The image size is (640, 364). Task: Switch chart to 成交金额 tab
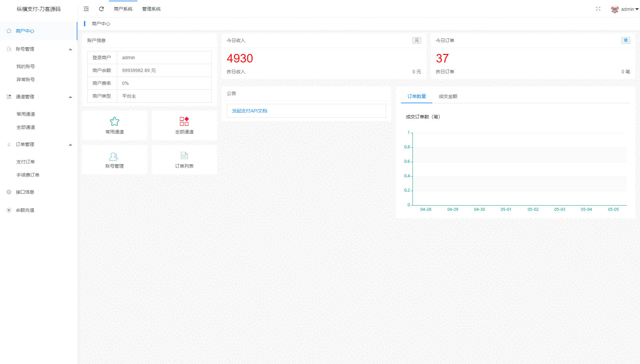point(448,96)
